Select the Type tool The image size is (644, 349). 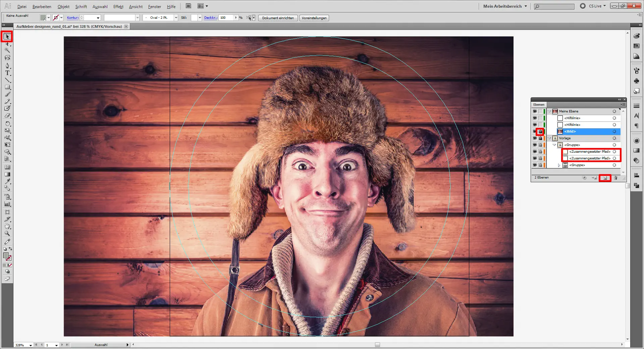click(7, 73)
